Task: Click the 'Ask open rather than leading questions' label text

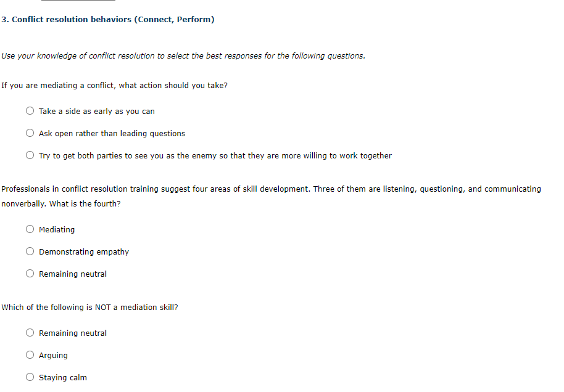Action: pos(111,133)
